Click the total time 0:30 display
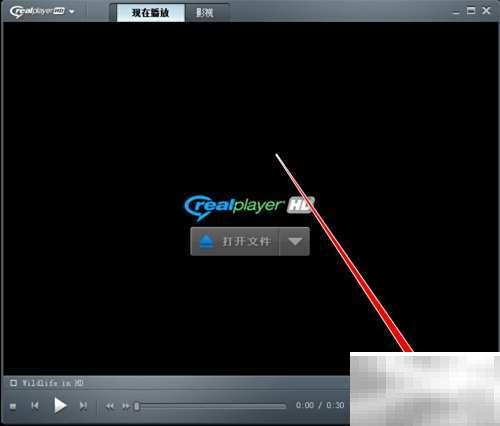 click(335, 405)
